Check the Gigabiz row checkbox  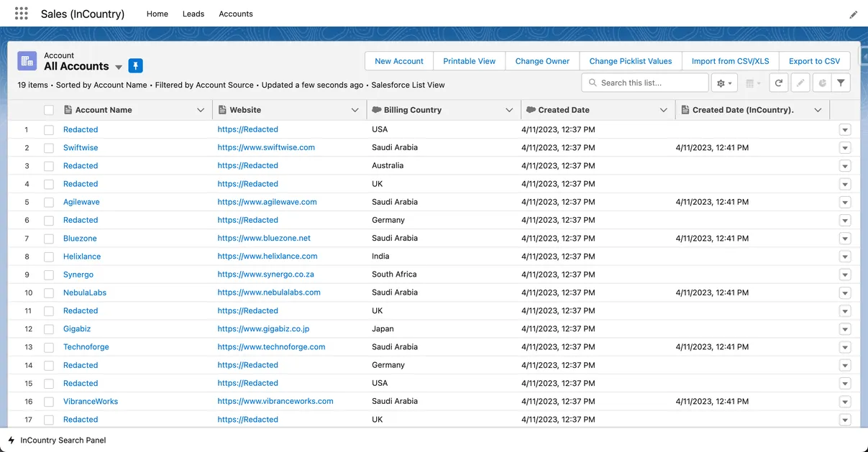pyautogui.click(x=49, y=329)
